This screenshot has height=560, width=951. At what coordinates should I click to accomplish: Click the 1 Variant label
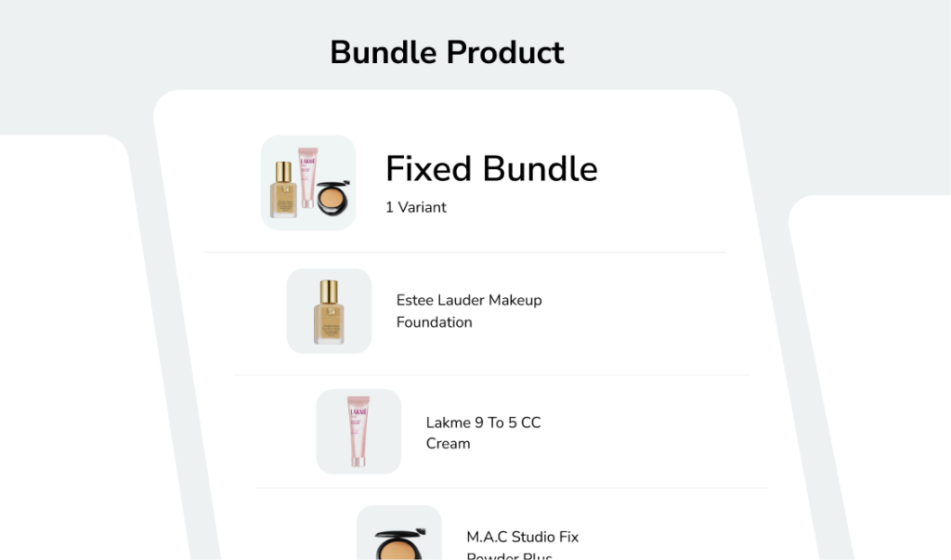coord(415,207)
